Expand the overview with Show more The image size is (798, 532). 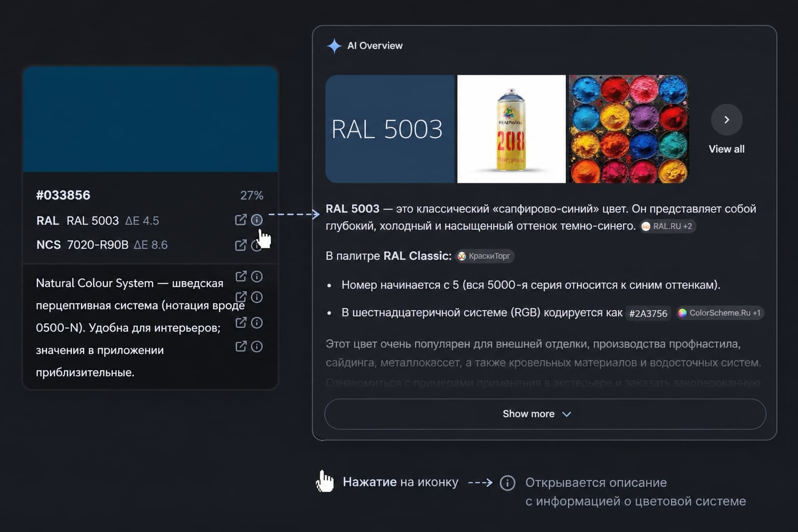click(545, 414)
